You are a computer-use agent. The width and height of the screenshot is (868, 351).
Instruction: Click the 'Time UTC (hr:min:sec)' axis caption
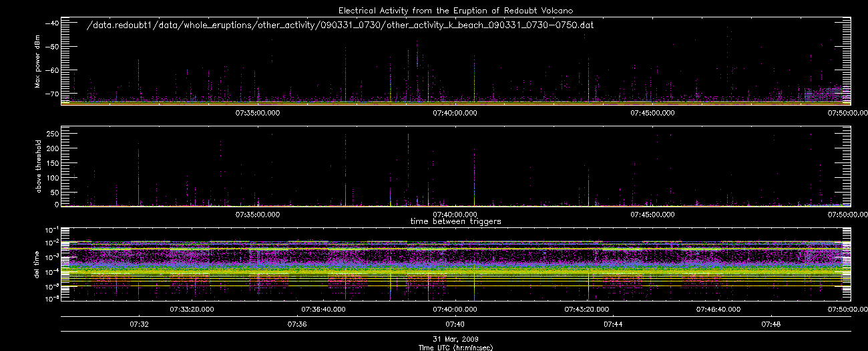[x=455, y=347]
